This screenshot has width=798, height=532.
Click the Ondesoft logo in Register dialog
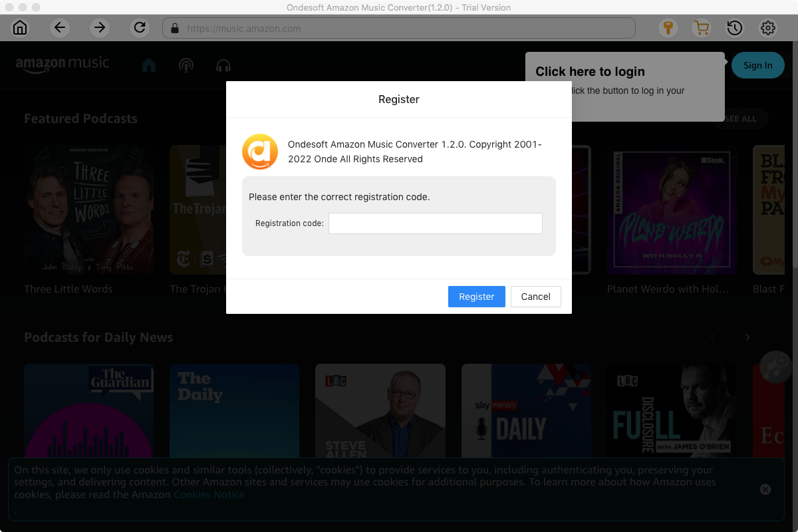pos(260,152)
